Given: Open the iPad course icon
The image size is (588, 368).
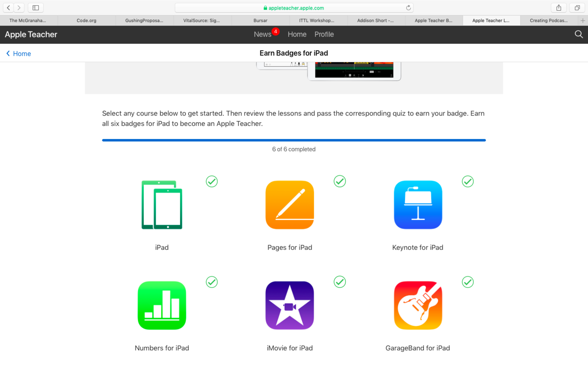Looking at the screenshot, I should (x=162, y=205).
